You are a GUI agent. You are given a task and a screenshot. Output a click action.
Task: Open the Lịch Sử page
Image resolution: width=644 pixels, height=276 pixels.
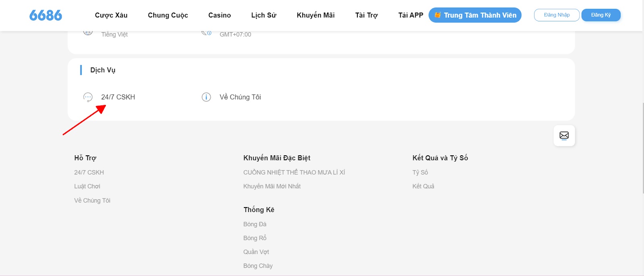[x=264, y=15]
